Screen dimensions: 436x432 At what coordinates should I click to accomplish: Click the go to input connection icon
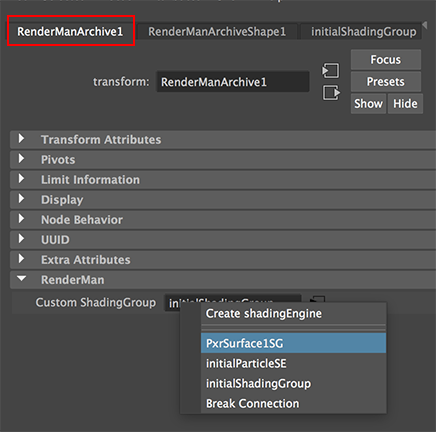pyautogui.click(x=331, y=70)
